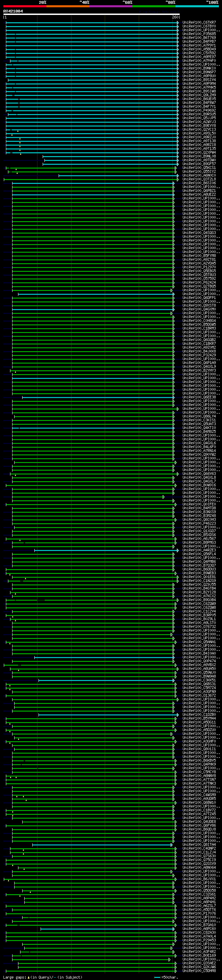Select hit label UniRef100_A7TZ45

pos(199,814)
